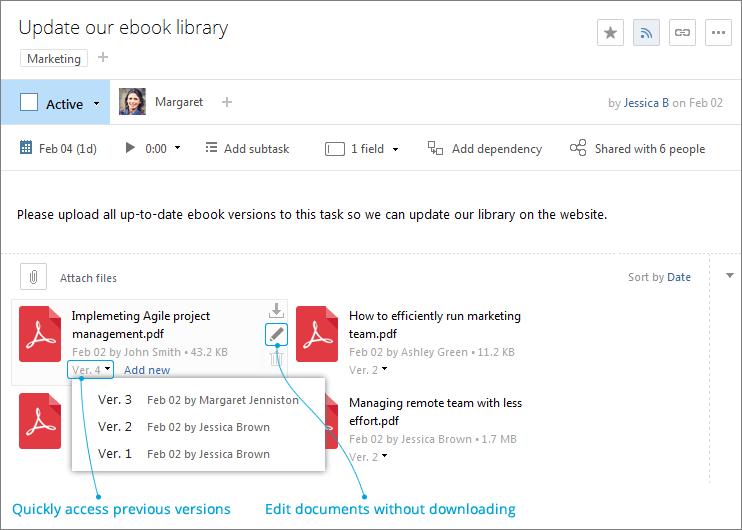
Task: Copy task permalink via chain icon
Action: [682, 33]
